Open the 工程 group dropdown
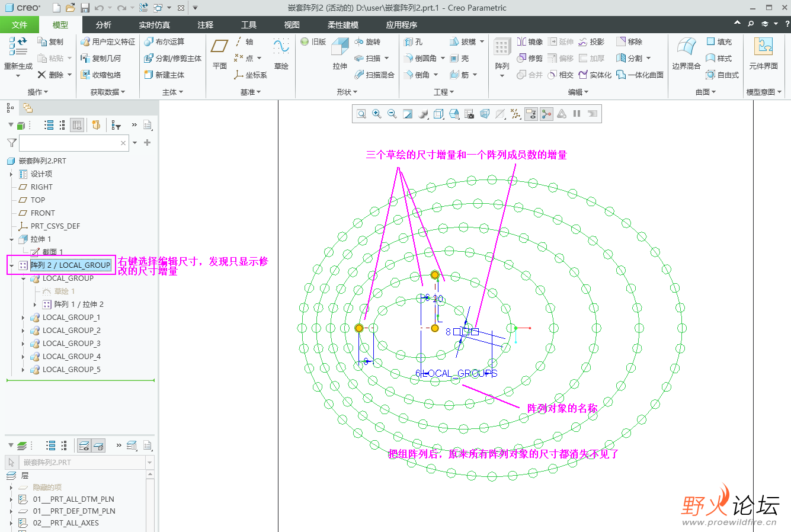 point(444,92)
